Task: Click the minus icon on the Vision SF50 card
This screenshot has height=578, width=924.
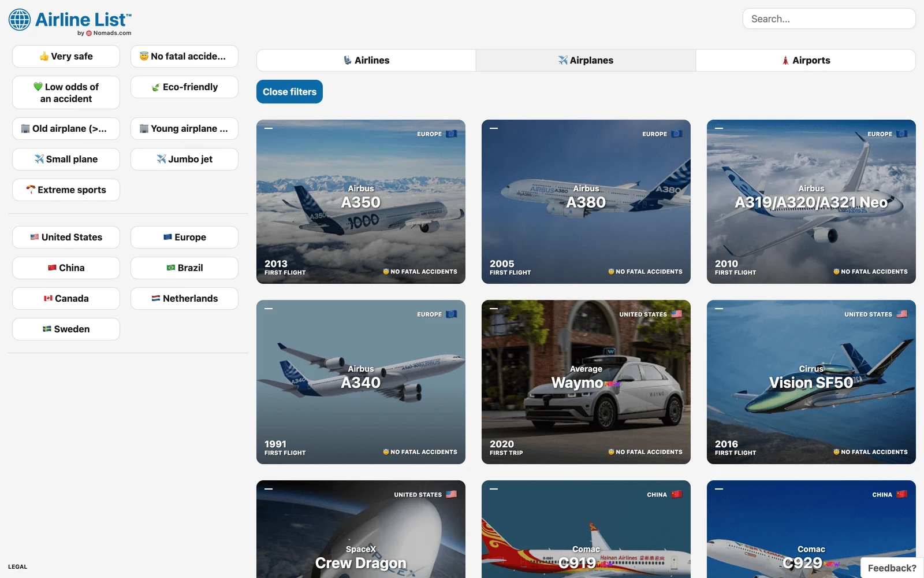Action: [x=719, y=309]
